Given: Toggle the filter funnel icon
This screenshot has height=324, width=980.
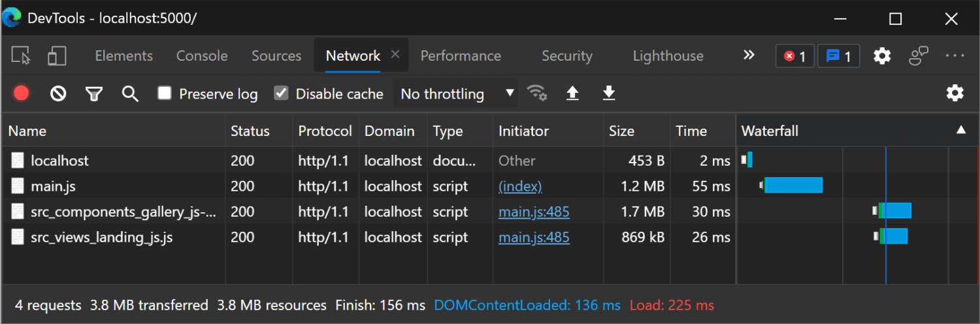Looking at the screenshot, I should click(94, 95).
